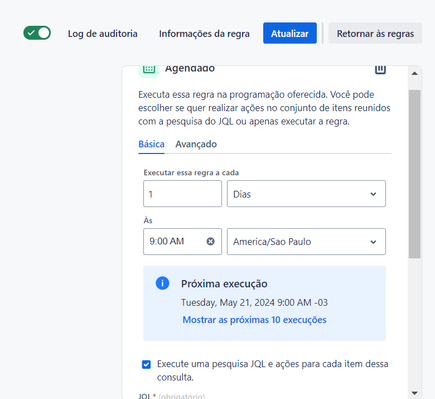This screenshot has width=435, height=399.
Task: Click the vertical scrollbar thumb
Action: point(415,174)
